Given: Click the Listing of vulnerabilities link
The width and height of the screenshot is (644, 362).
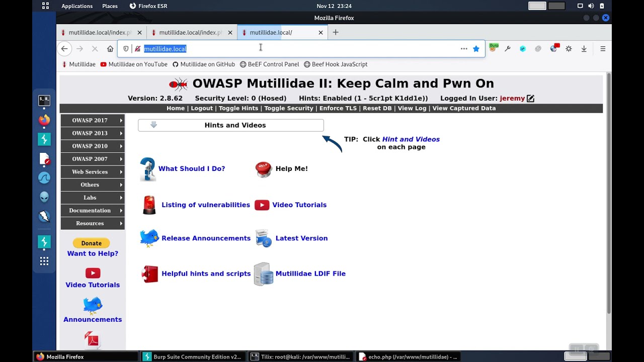Looking at the screenshot, I should (x=206, y=205).
